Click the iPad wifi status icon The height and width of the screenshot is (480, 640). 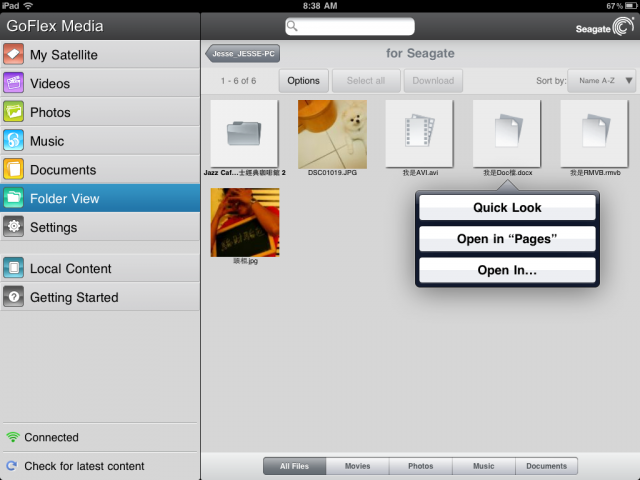[28, 6]
